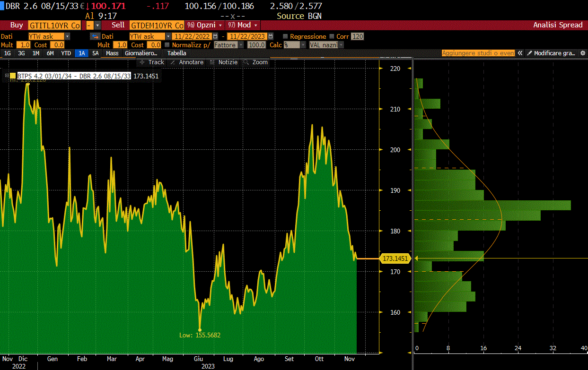Click the yellow legend color swatch
The image size is (588, 370).
click(x=13, y=76)
